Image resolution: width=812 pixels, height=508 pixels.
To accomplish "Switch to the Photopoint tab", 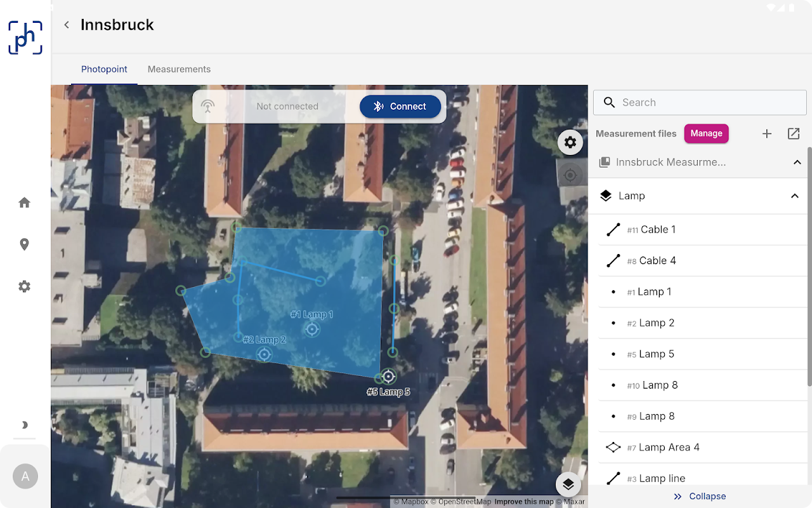I will coord(104,69).
